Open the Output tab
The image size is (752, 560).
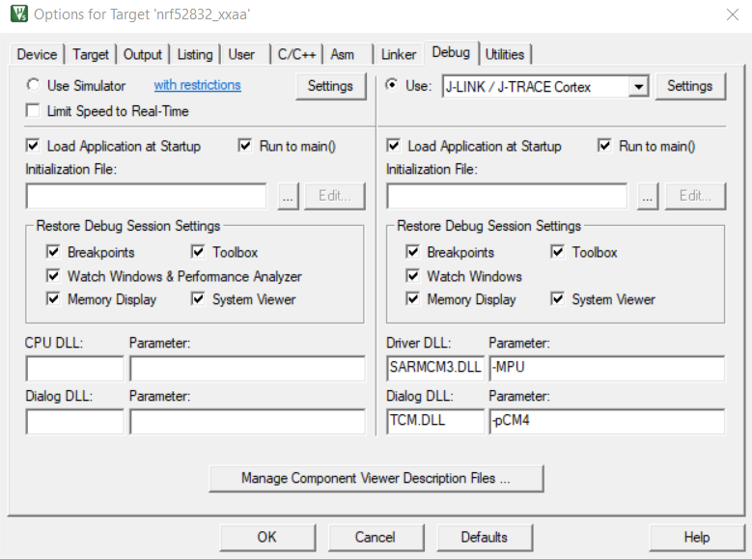pos(143,54)
